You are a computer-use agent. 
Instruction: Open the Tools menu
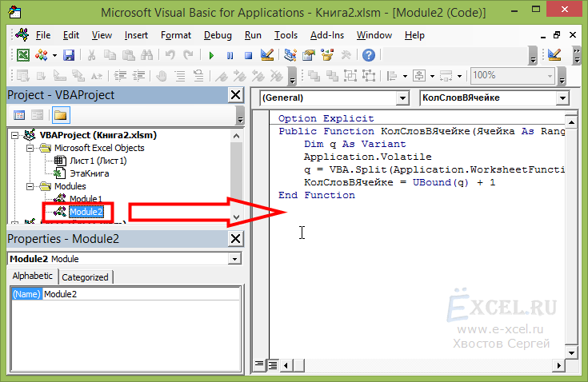[x=286, y=35]
